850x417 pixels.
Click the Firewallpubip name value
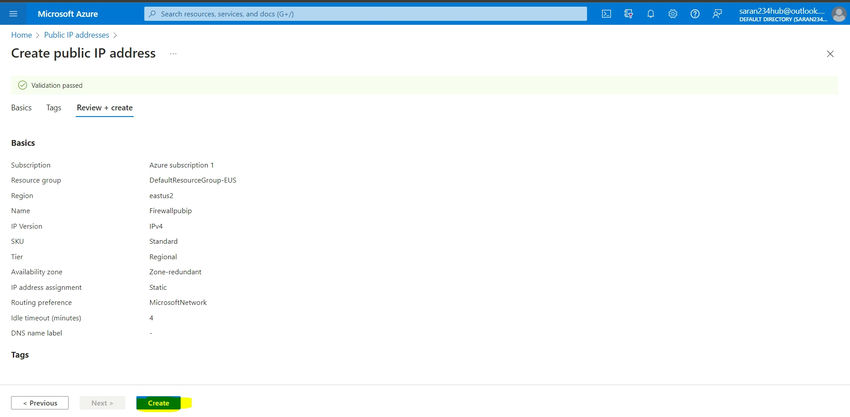pos(170,211)
